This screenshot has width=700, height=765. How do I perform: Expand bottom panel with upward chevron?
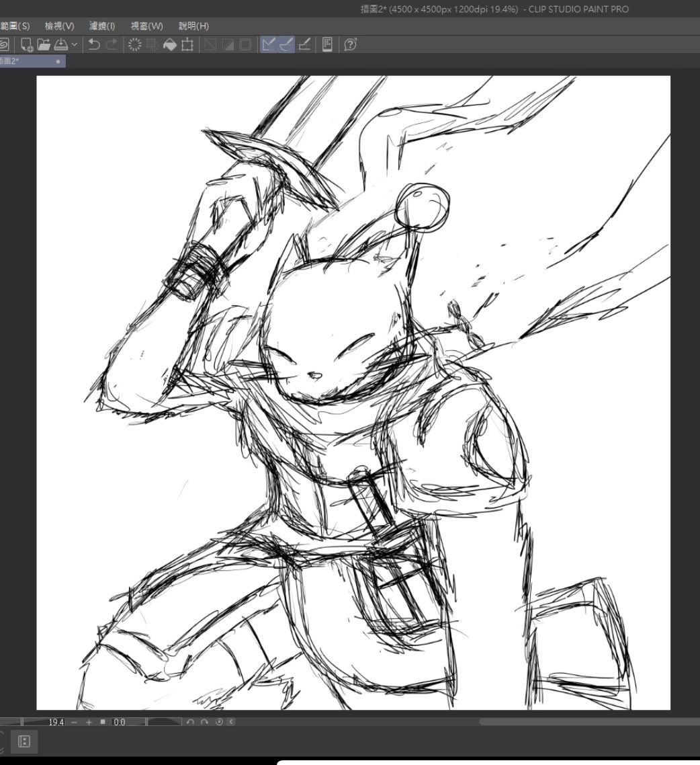click(x=2, y=733)
